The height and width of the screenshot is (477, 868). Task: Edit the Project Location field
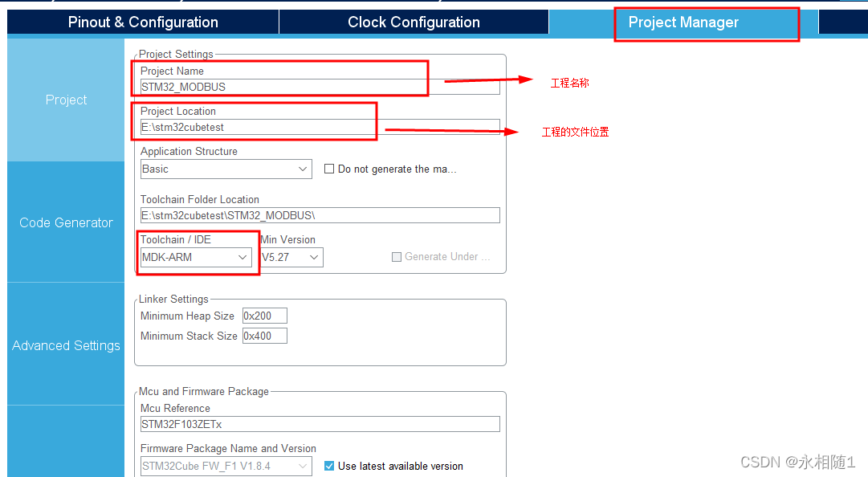coord(320,127)
